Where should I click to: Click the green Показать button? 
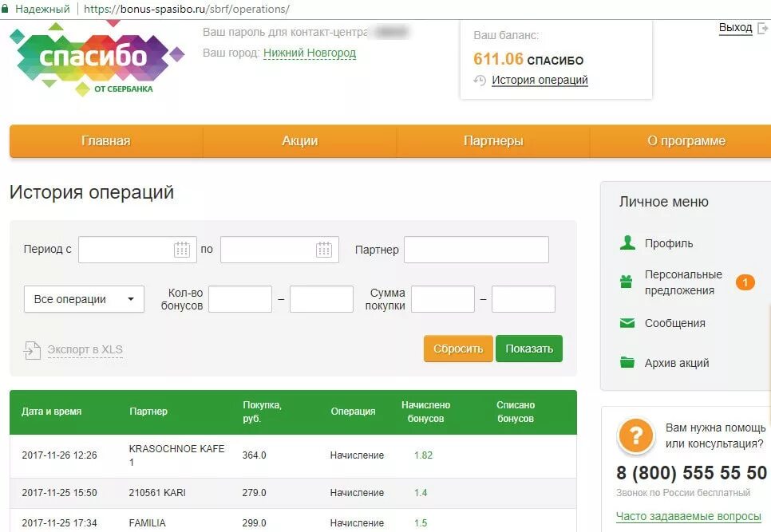(x=529, y=349)
